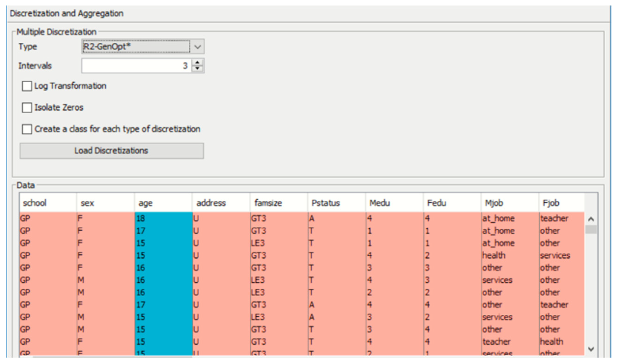Select the R2-GenOpt* type combo box
Screen dimensions: 617x364
(x=136, y=47)
